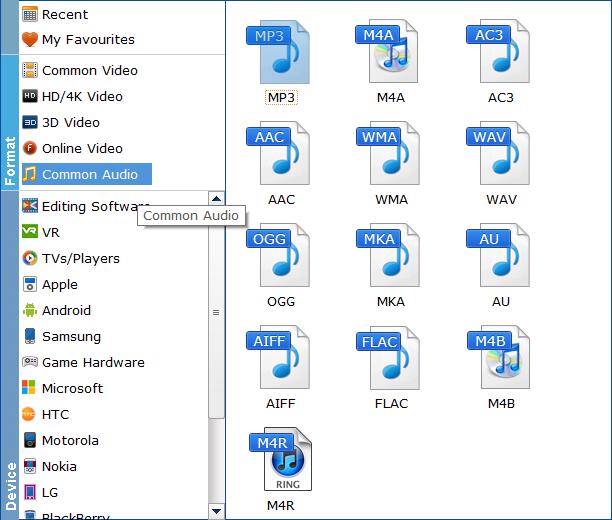The height and width of the screenshot is (520, 612).
Task: Select the AIFF format icon
Action: coord(278,357)
